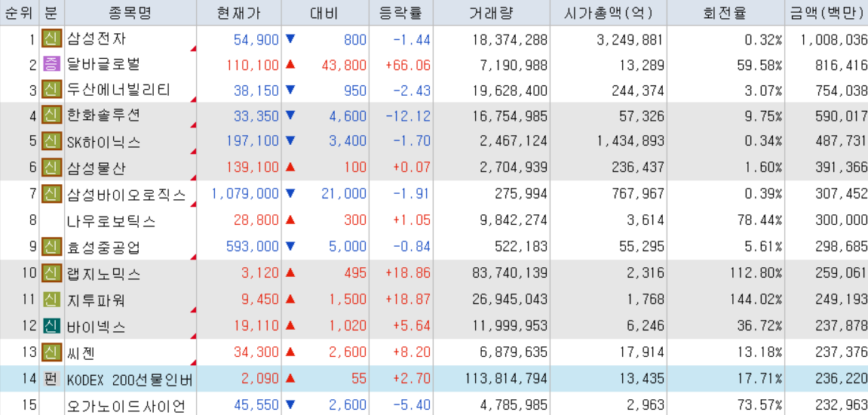
Task: Click the red up arrow in 랩지노믹스 row
Action: pyautogui.click(x=290, y=272)
